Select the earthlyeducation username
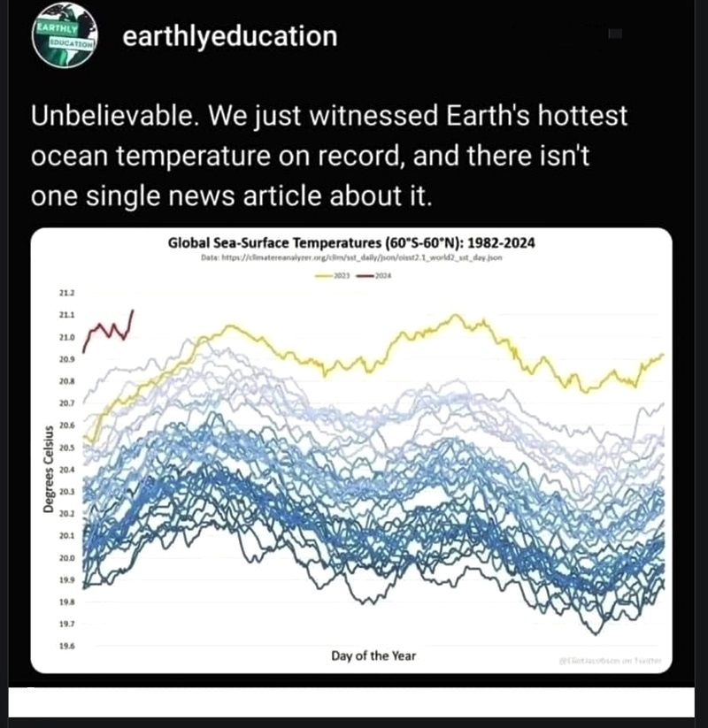The width and height of the screenshot is (708, 728). tap(227, 37)
